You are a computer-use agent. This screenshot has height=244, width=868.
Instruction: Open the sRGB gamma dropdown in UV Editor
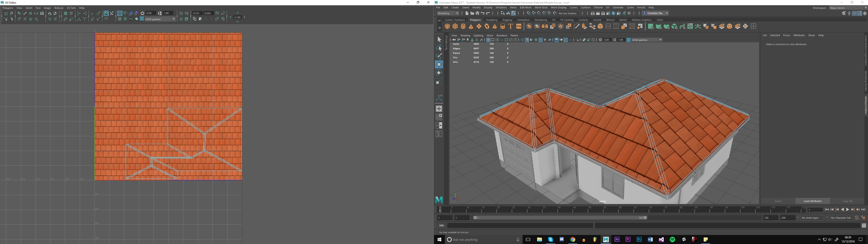pos(174,19)
